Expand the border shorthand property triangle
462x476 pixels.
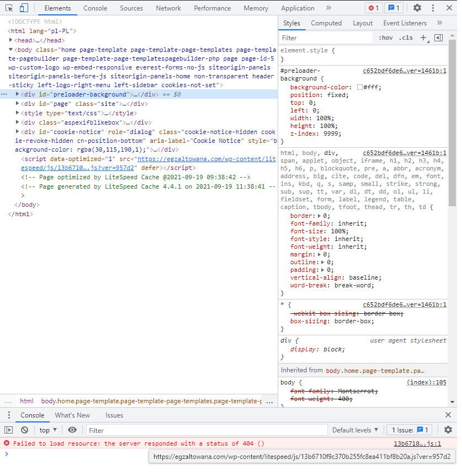click(x=319, y=216)
